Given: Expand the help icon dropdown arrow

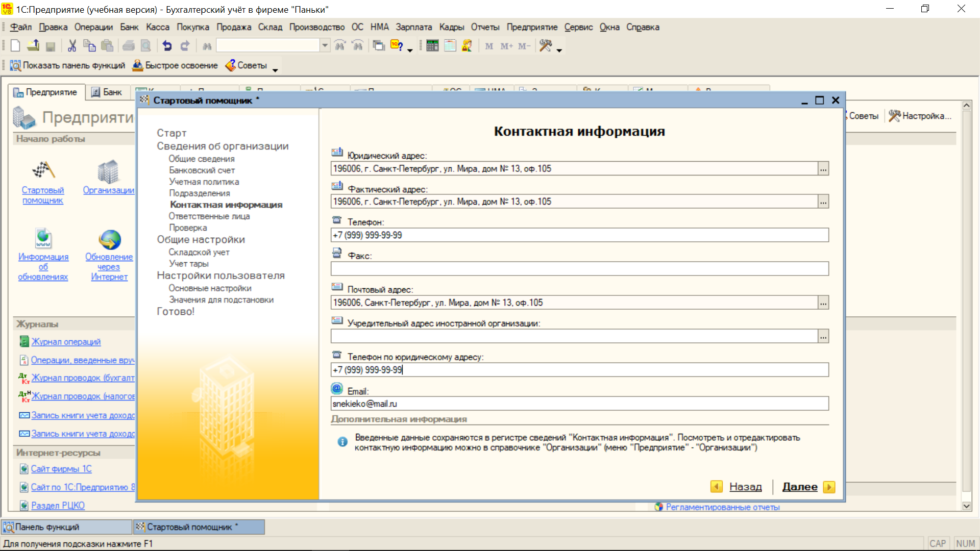Looking at the screenshot, I should click(x=409, y=51).
